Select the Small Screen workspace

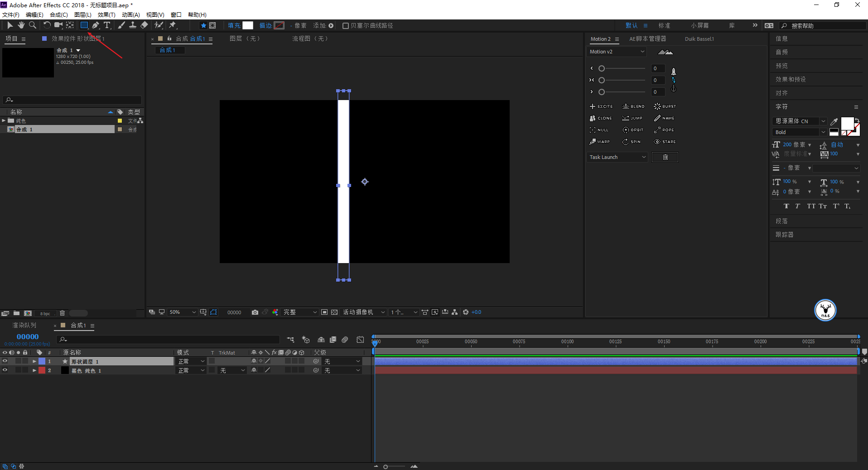(700, 26)
